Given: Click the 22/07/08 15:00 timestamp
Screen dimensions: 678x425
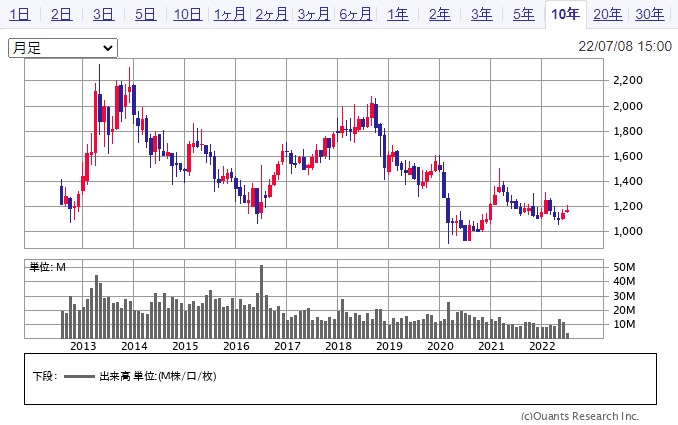Looking at the screenshot, I should [x=625, y=46].
